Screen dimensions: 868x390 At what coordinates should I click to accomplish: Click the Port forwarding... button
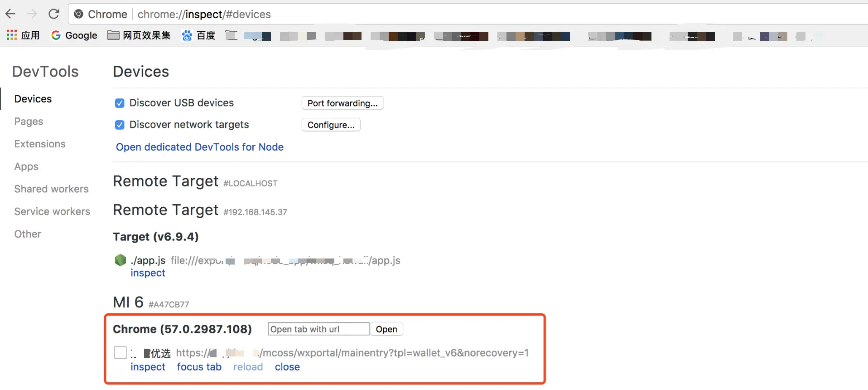pos(342,103)
